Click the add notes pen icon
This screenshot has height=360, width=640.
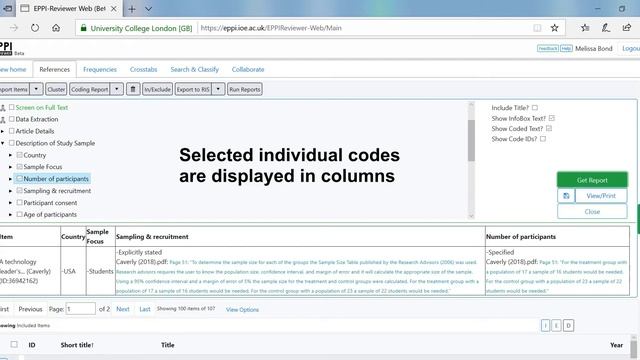click(606, 28)
